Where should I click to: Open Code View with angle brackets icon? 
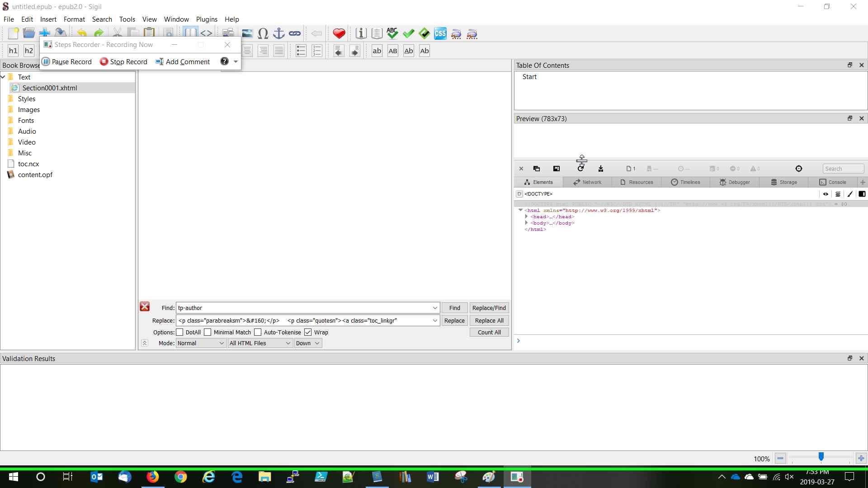pos(206,34)
